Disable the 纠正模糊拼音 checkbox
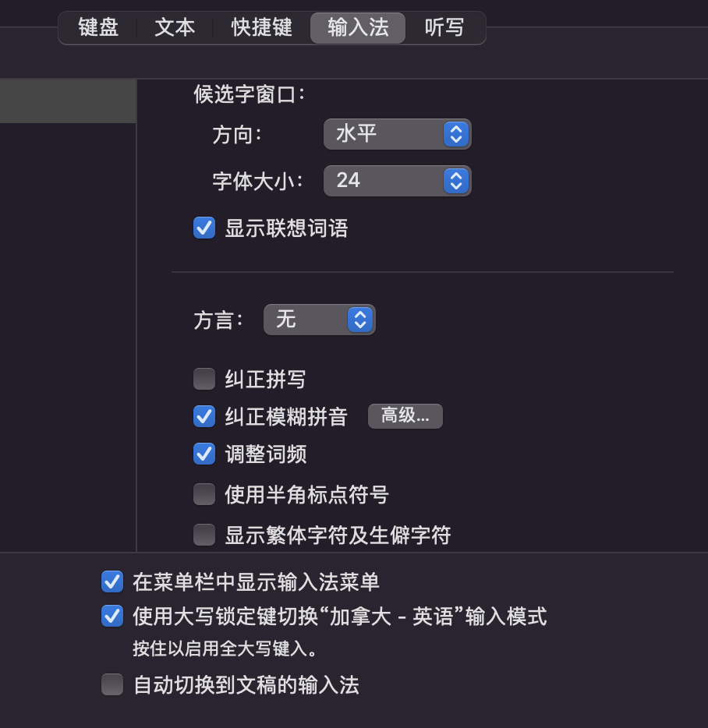The width and height of the screenshot is (708, 728). (x=204, y=416)
